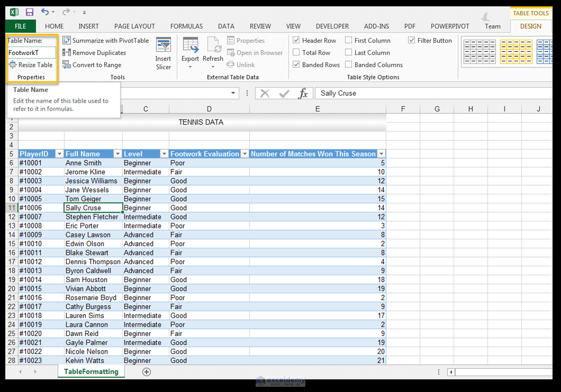Click the Save icon in Quick Access Toolbar
This screenshot has width=561, height=392.
click(29, 12)
